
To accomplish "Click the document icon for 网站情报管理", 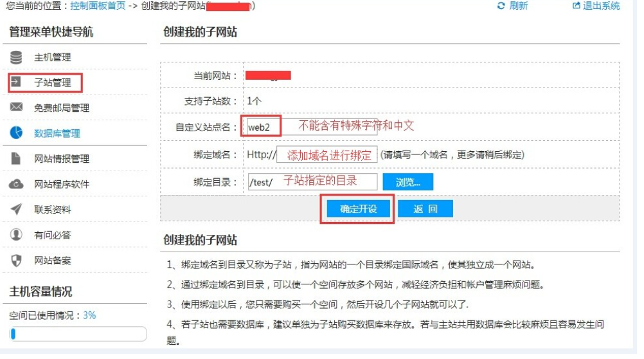I will 15,158.
